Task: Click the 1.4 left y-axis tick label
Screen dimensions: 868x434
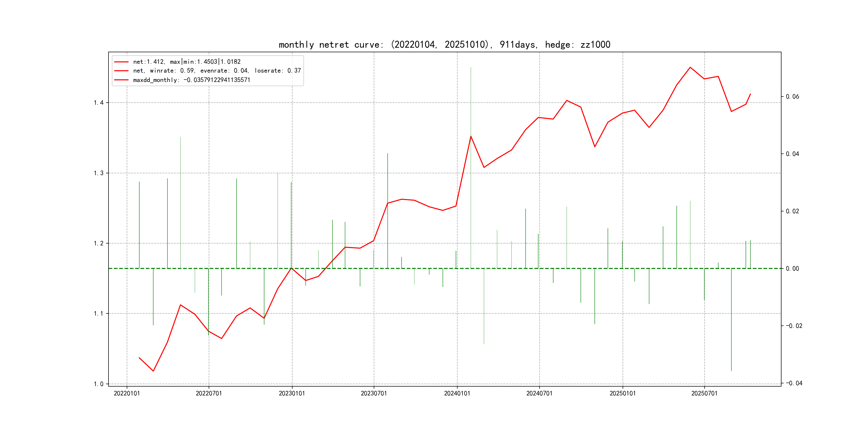Action: click(x=98, y=103)
